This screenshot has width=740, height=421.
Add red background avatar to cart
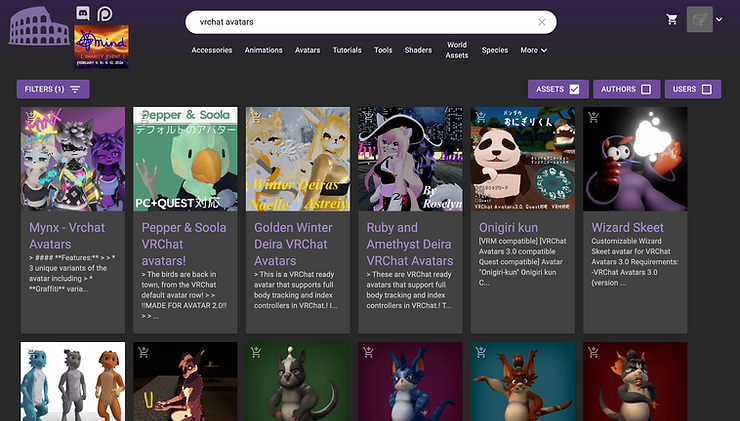click(593, 352)
